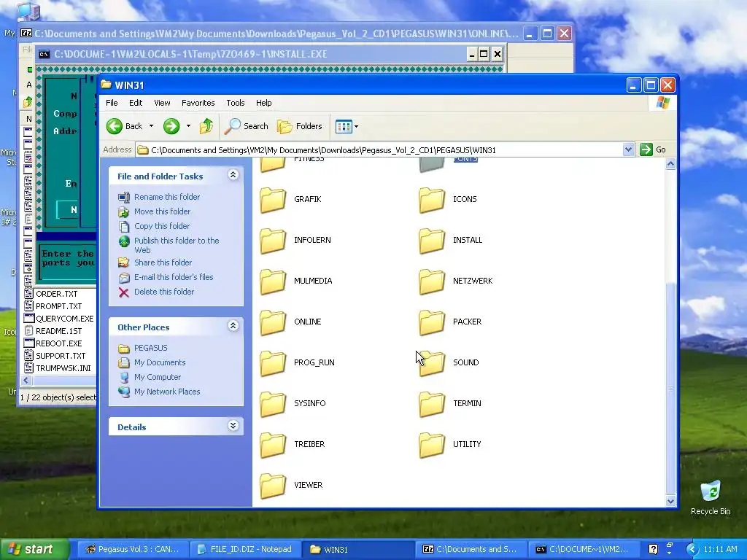747x560 pixels.
Task: Select README.1ST in 7-Zip window
Action: 58,332
